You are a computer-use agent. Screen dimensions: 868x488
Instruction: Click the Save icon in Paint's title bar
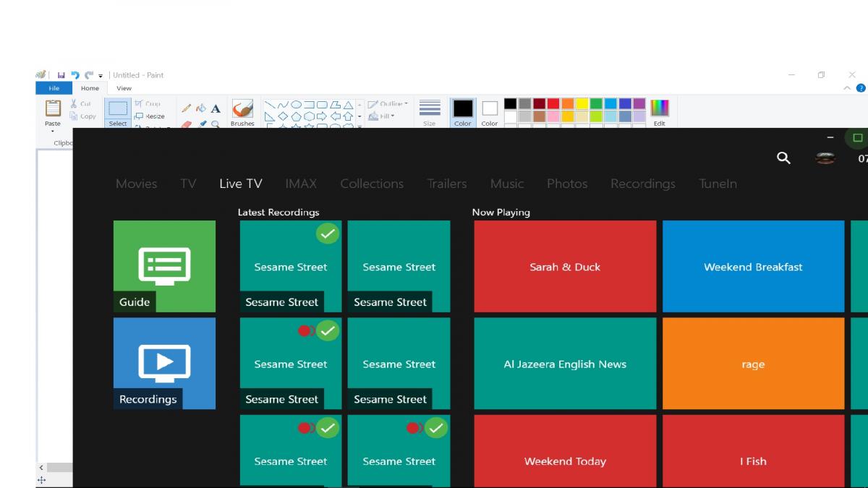61,75
